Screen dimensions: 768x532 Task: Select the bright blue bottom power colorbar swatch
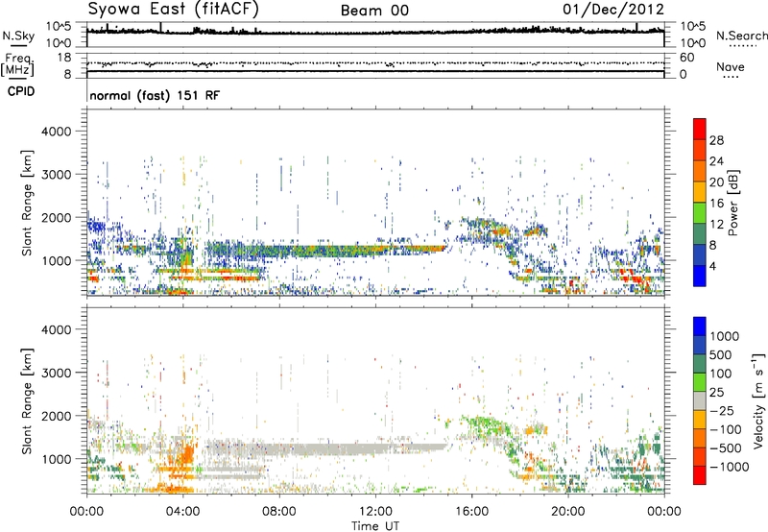700,276
